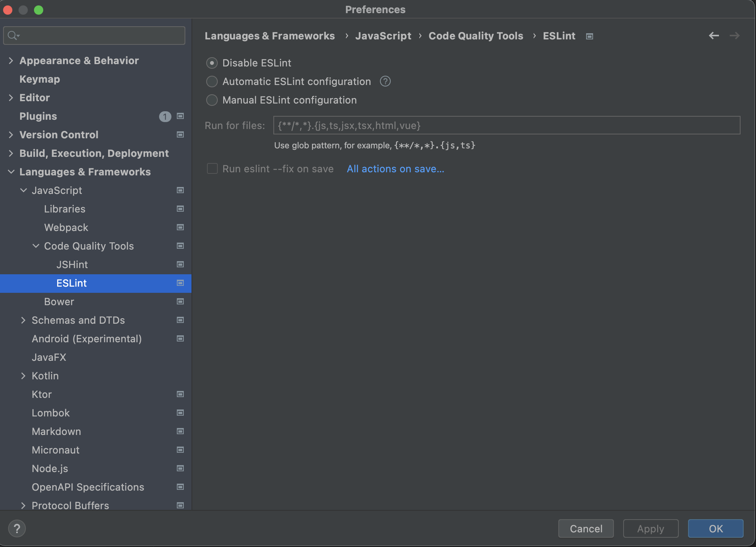
Task: Click the project-level icon beside JavaScript
Action: point(180,190)
